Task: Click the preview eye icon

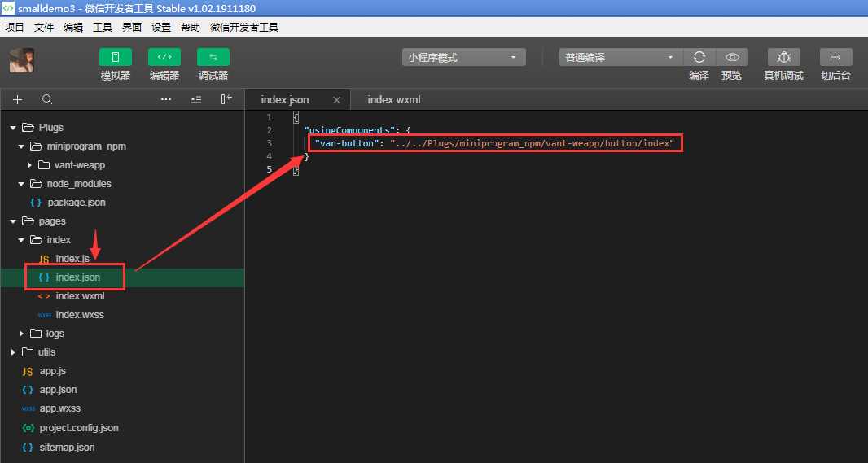Action: (732, 57)
